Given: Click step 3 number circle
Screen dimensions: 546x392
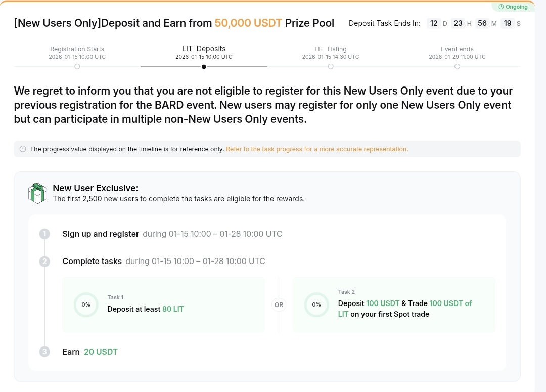Looking at the screenshot, I should pyautogui.click(x=44, y=352).
